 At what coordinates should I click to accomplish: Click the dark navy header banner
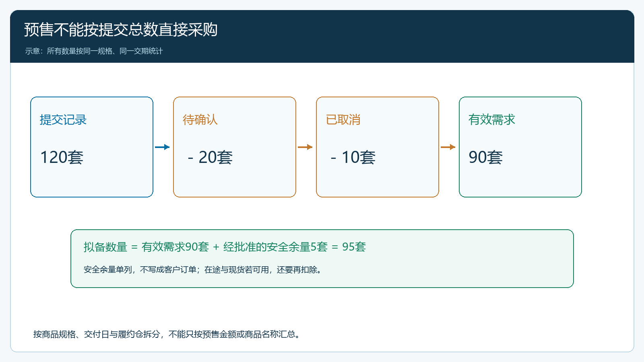pos(322,36)
